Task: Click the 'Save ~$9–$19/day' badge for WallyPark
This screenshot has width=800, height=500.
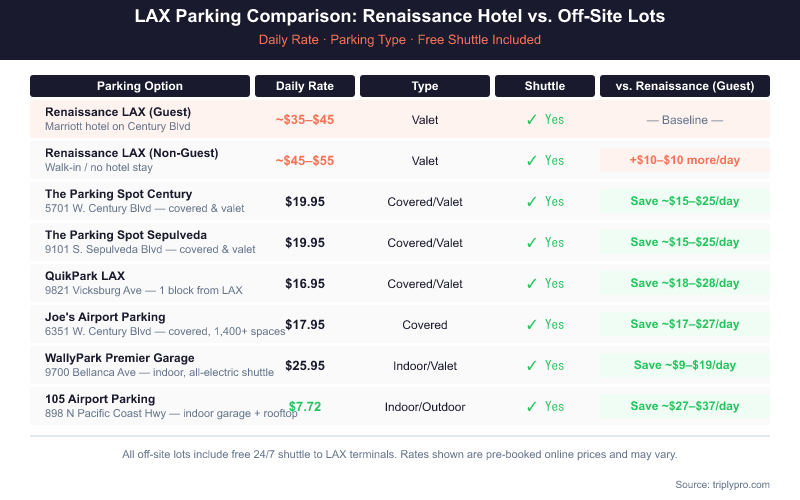Action: 685,366
